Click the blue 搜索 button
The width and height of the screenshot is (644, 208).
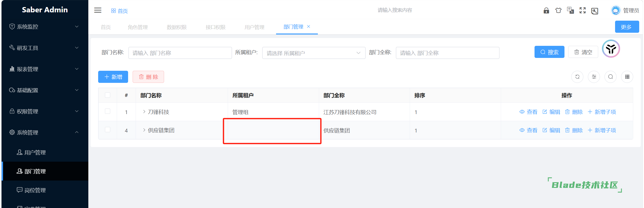click(549, 52)
